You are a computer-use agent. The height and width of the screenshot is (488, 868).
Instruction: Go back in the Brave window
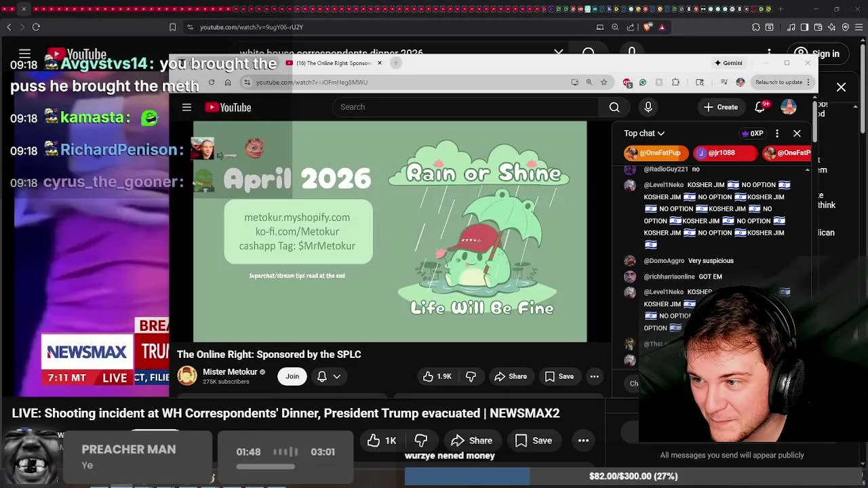pos(9,27)
